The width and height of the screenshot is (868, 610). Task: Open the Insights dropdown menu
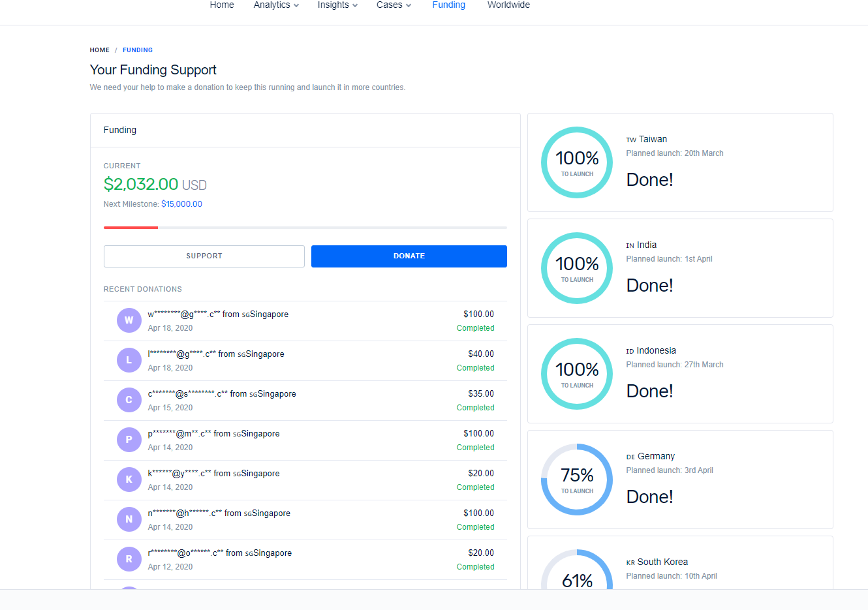tap(337, 5)
